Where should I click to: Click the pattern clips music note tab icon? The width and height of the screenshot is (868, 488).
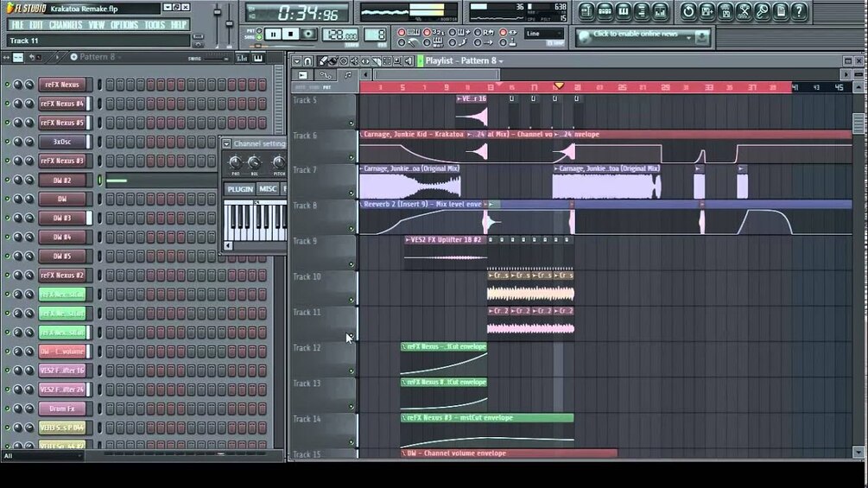coord(348,74)
